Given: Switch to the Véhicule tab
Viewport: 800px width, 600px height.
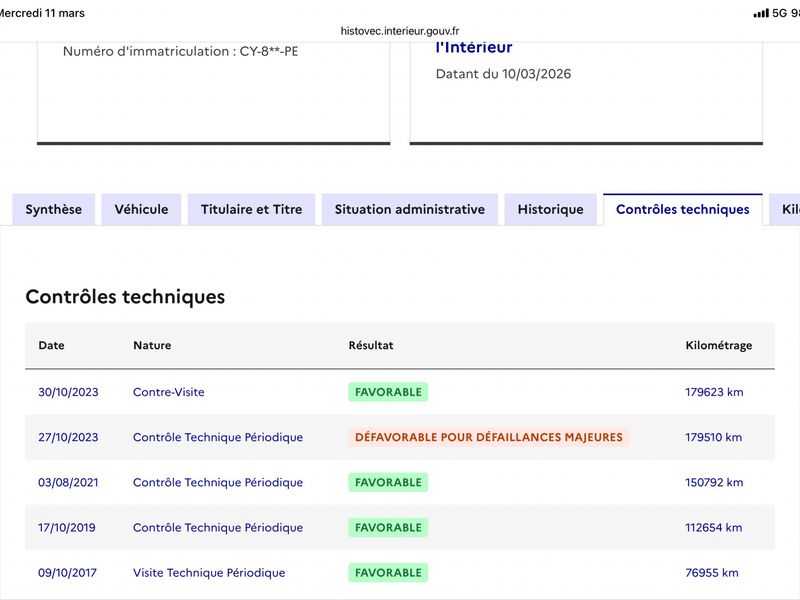Looking at the screenshot, I should pos(141,209).
